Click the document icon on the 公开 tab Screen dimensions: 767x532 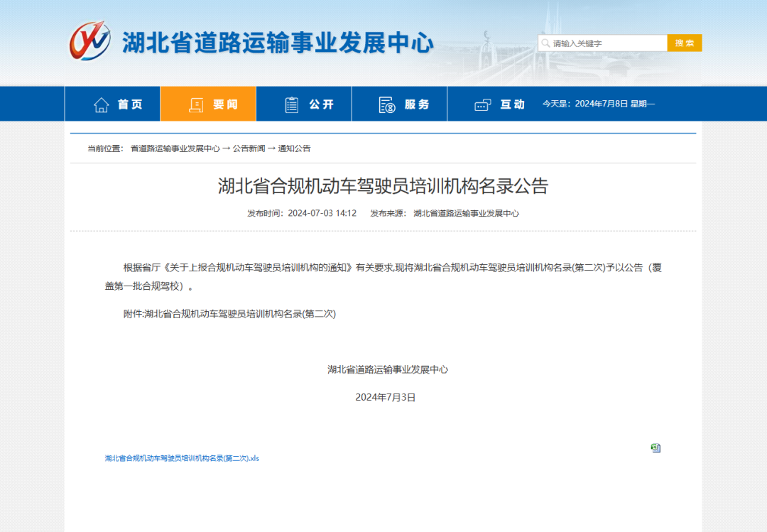click(290, 104)
